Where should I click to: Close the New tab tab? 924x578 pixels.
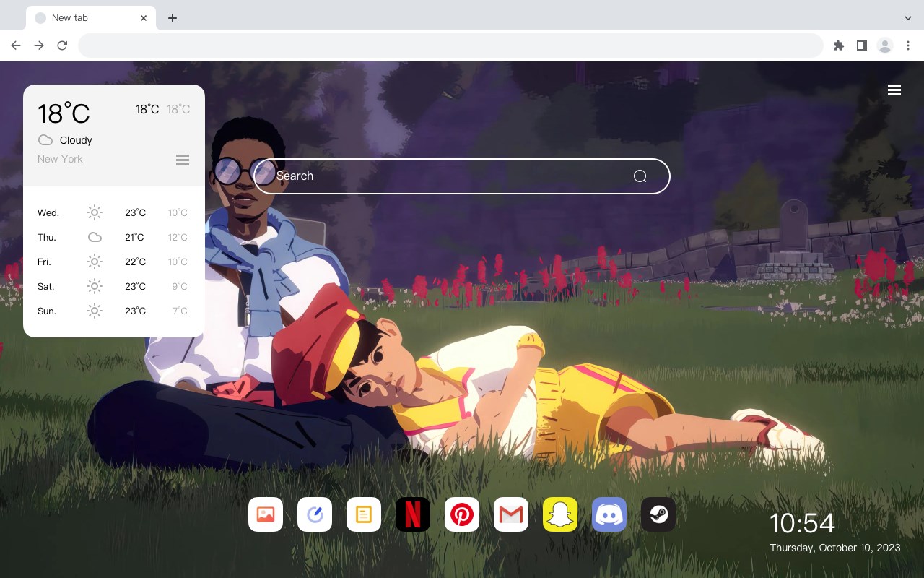(144, 18)
